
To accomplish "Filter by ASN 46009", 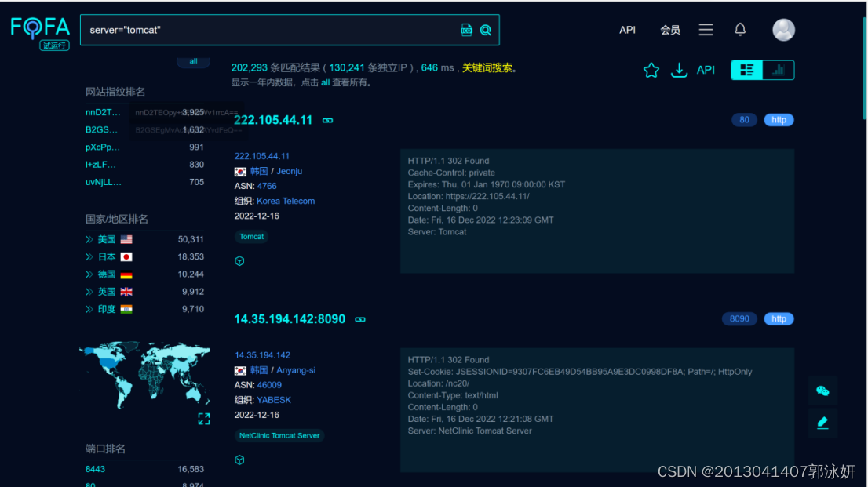I will (x=270, y=385).
